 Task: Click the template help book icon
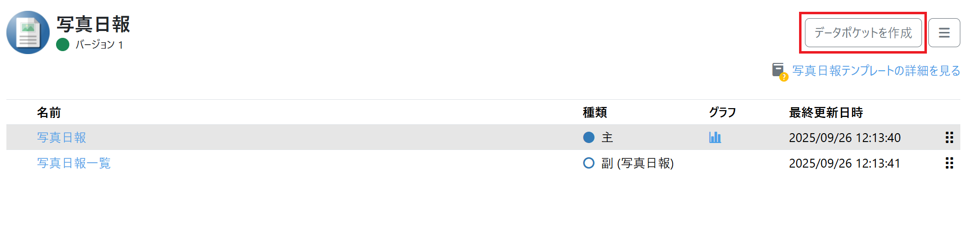779,71
